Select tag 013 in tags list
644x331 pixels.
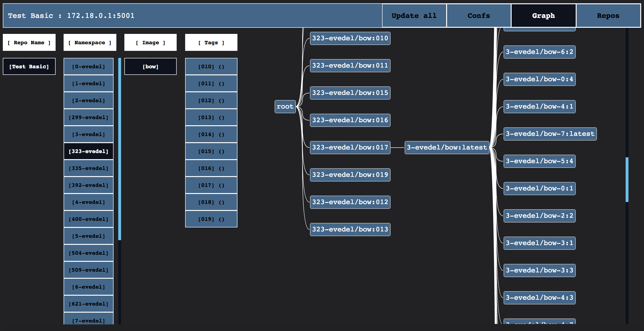211,117
